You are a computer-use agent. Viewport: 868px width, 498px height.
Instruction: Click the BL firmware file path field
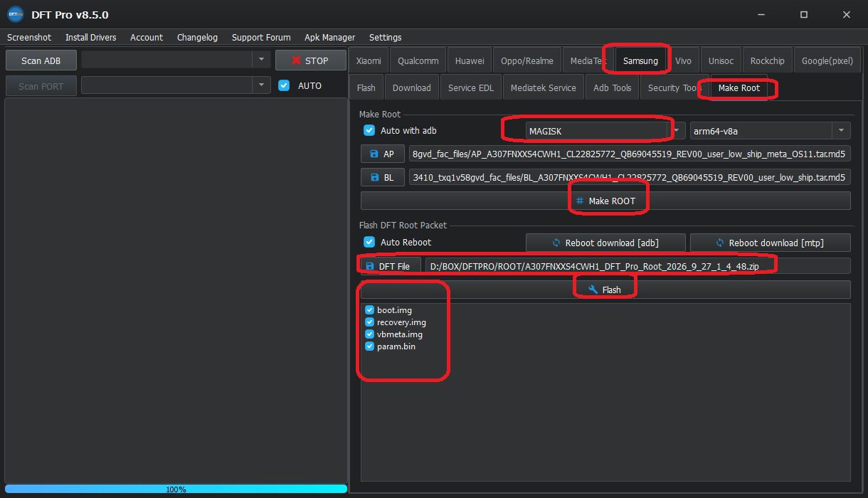pos(630,177)
